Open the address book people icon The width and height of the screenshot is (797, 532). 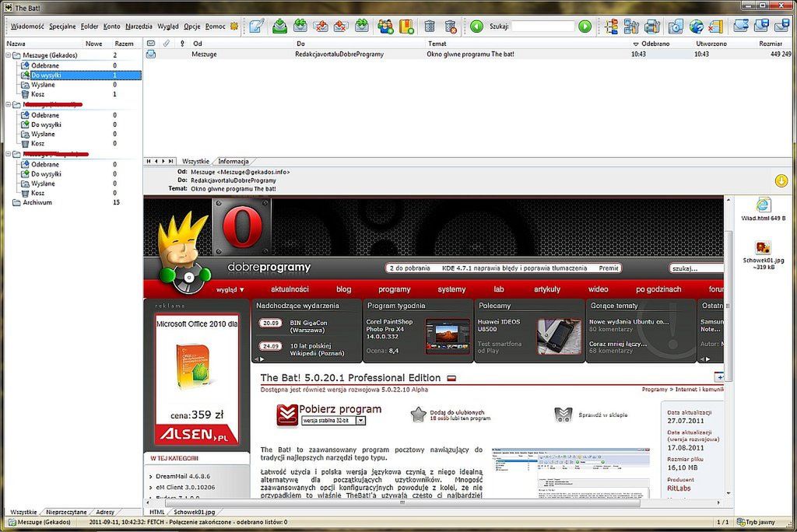385,26
